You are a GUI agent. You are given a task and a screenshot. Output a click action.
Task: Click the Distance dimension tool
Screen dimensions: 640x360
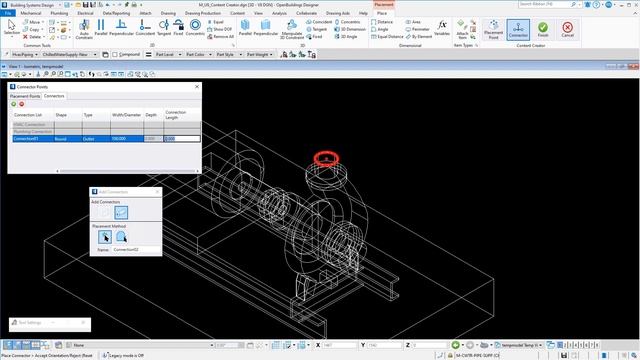coord(382,22)
